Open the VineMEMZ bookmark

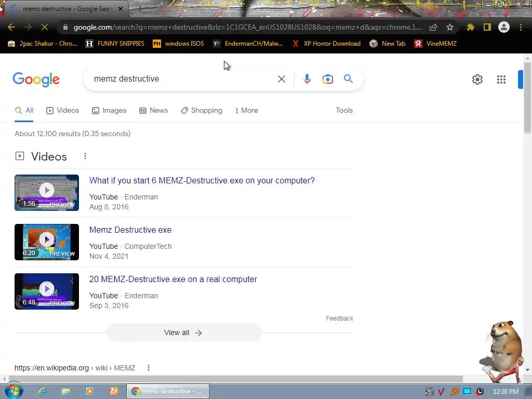click(435, 44)
